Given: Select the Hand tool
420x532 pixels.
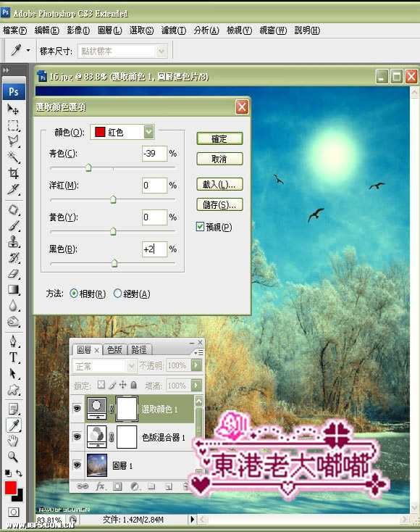Looking at the screenshot, I should pos(13,441).
